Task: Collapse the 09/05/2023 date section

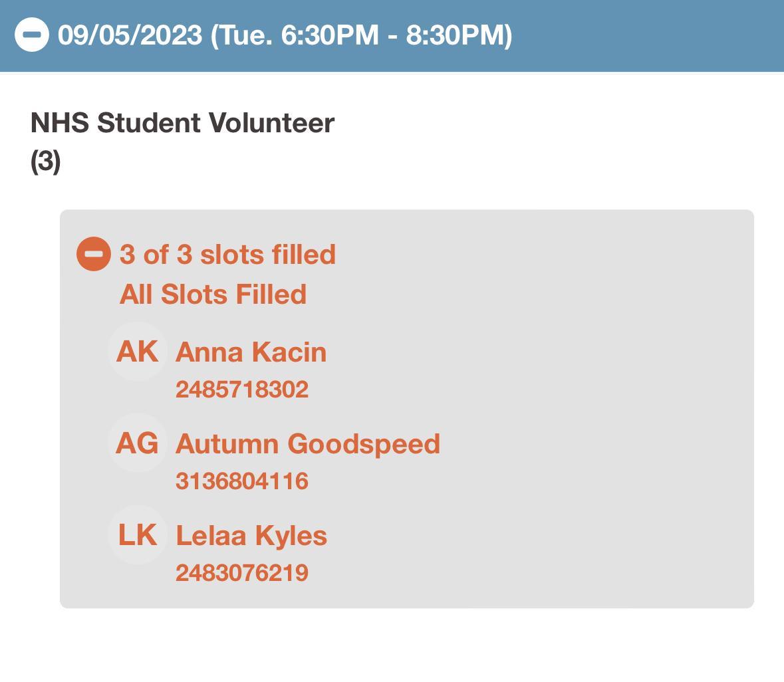Action: tap(32, 35)
